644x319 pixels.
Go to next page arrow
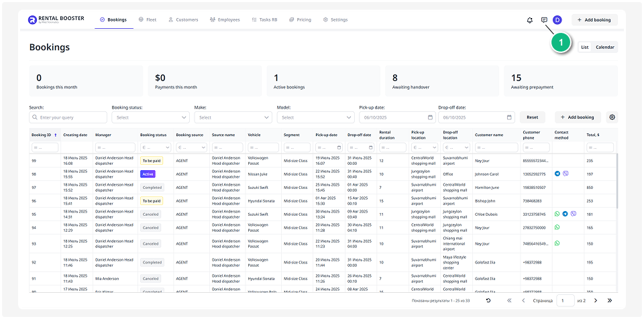point(596,300)
